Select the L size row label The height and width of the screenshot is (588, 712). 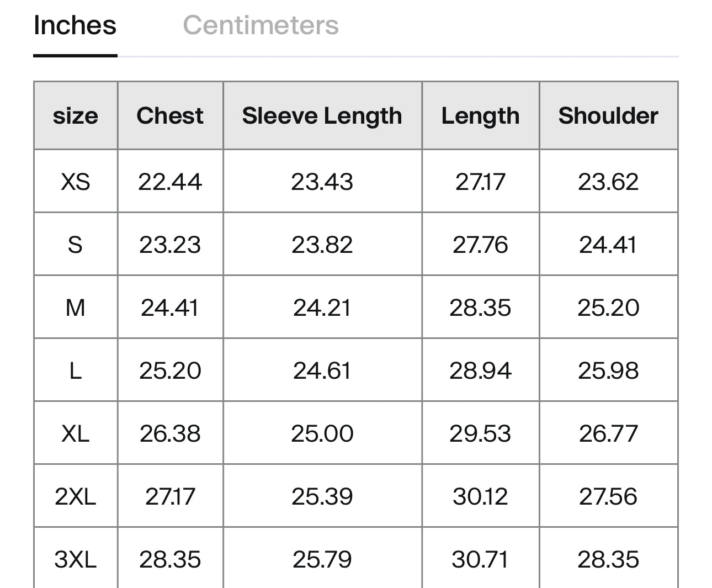pyautogui.click(x=76, y=370)
